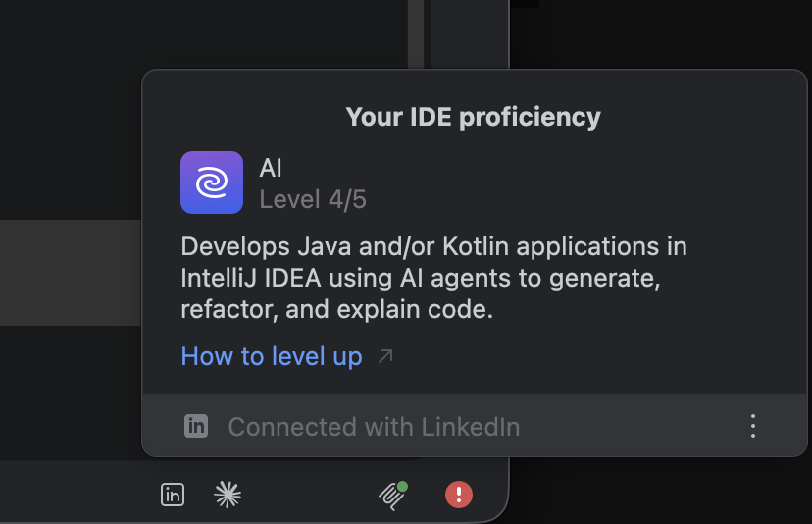This screenshot has width=812, height=524.
Task: Click the external link arrow icon
Action: pos(385,356)
